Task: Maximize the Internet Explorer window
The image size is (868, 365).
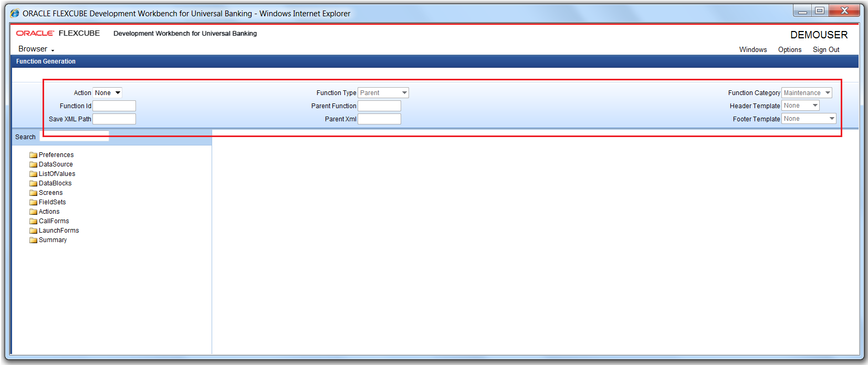Action: tap(820, 11)
